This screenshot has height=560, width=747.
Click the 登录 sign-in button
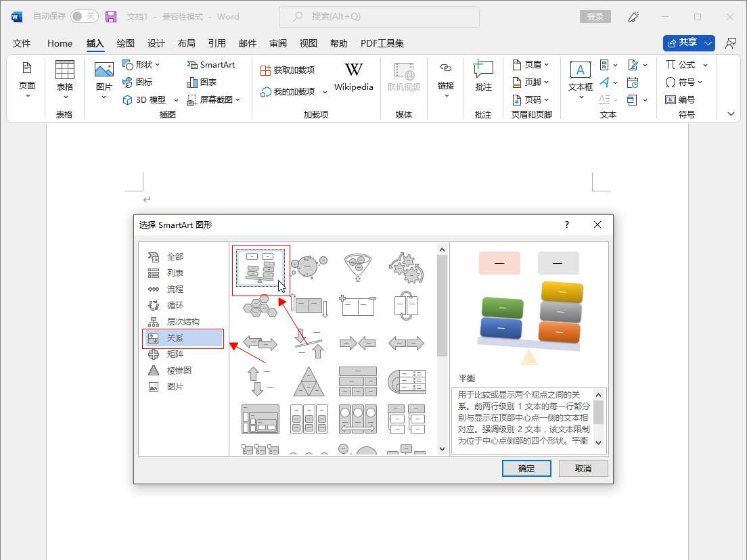click(595, 17)
